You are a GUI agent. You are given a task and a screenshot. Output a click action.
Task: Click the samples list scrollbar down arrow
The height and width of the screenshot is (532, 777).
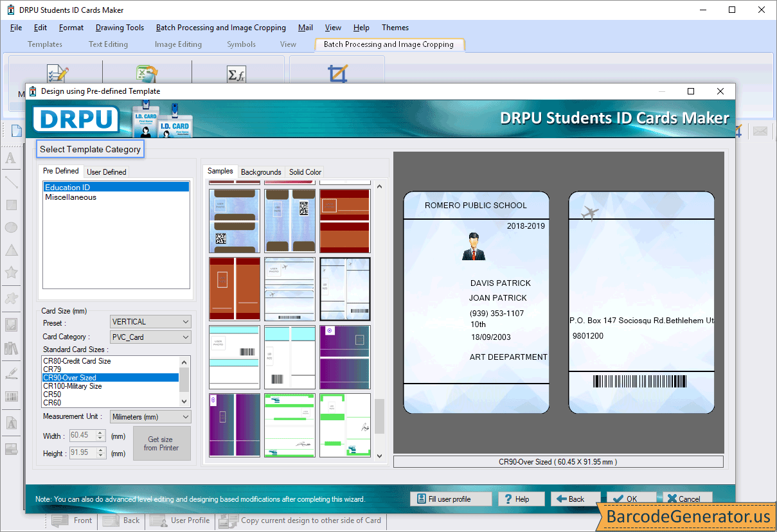379,456
